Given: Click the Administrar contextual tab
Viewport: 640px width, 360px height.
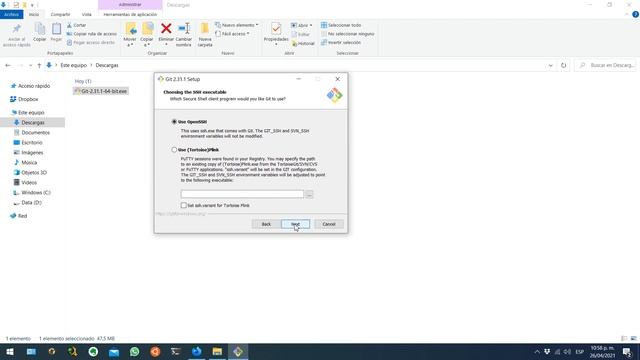Looking at the screenshot, I should [x=130, y=4].
